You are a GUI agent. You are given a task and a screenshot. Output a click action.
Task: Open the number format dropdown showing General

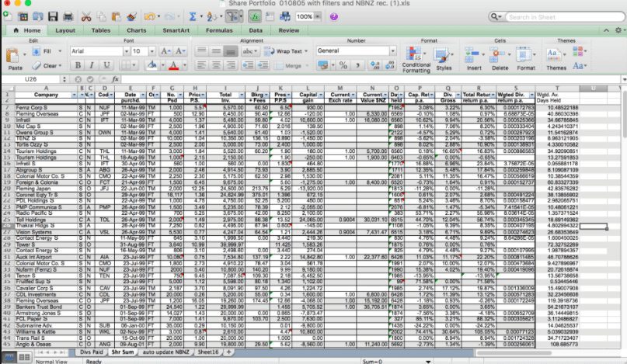tap(392, 50)
